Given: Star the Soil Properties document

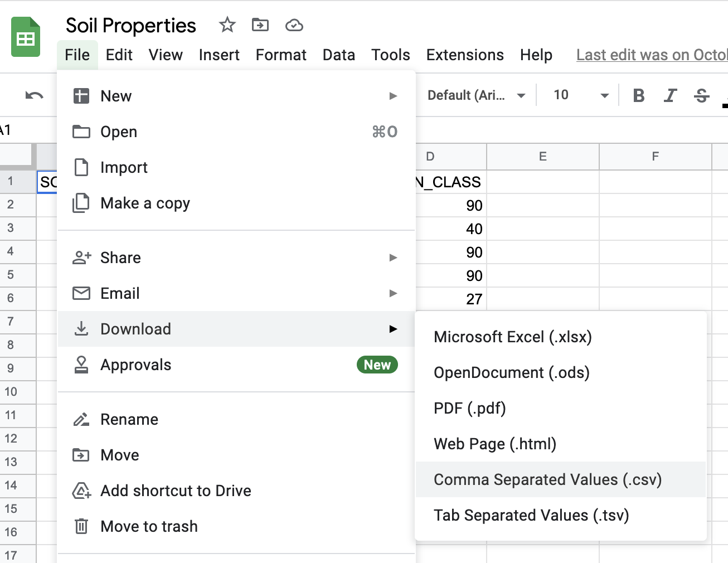Looking at the screenshot, I should click(x=227, y=25).
